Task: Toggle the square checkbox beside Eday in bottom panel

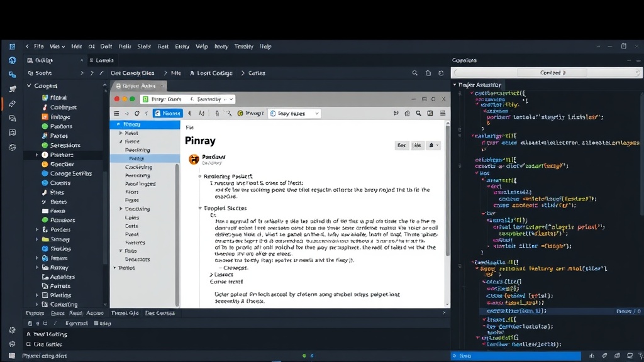Action: point(96,324)
